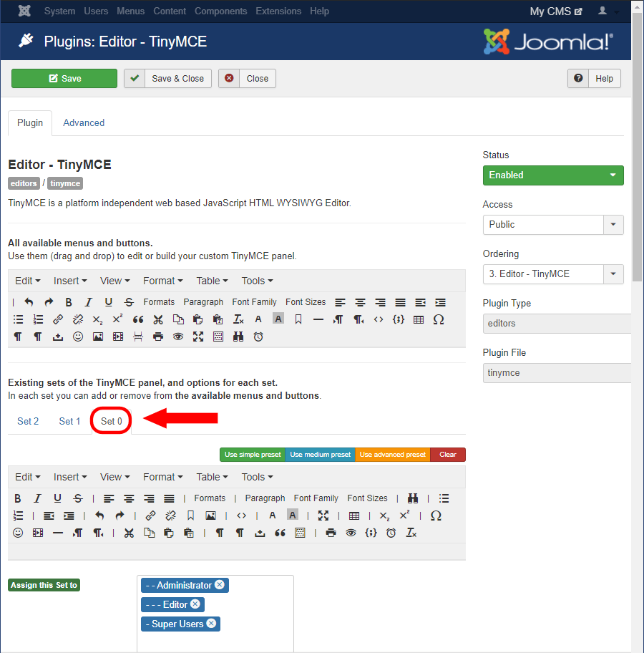Click the smiley emoticon in Set 0 toolbar
Viewport: 644px width, 653px height.
pos(18,533)
